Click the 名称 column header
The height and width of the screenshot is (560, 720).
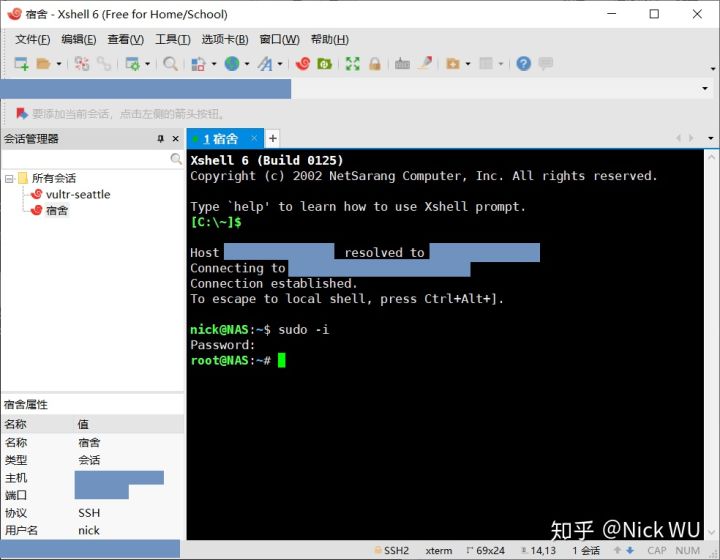coord(38,424)
